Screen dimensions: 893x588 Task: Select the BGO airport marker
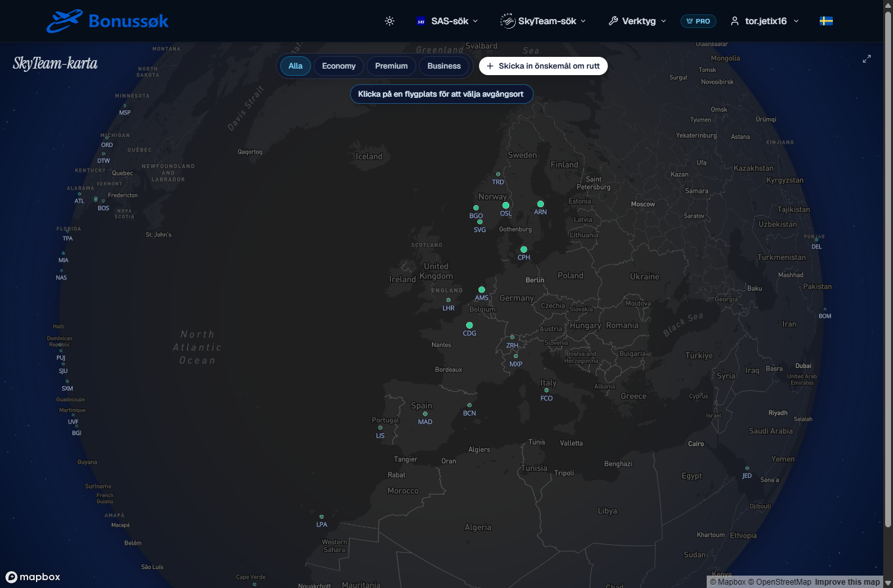coord(476,208)
